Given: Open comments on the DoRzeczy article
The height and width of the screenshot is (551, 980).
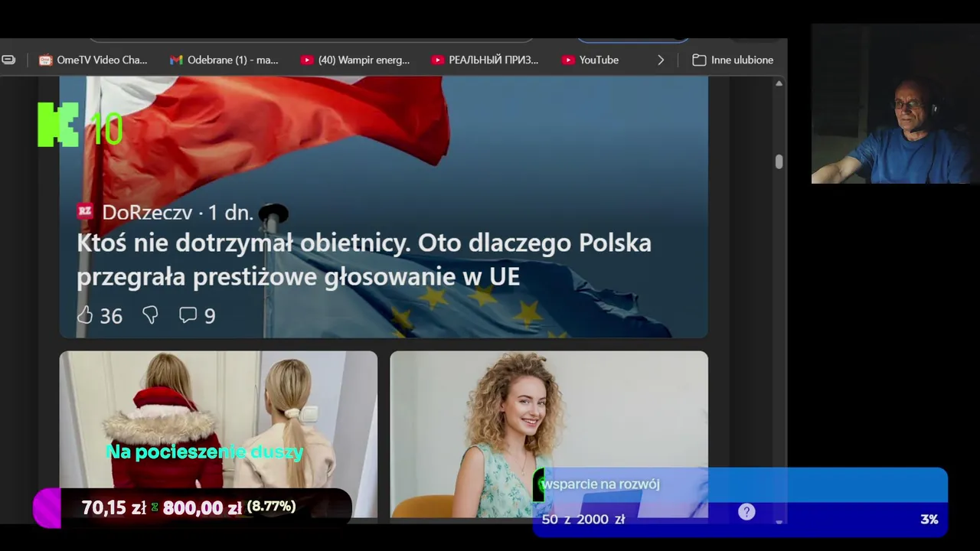Looking at the screenshot, I should pos(188,315).
